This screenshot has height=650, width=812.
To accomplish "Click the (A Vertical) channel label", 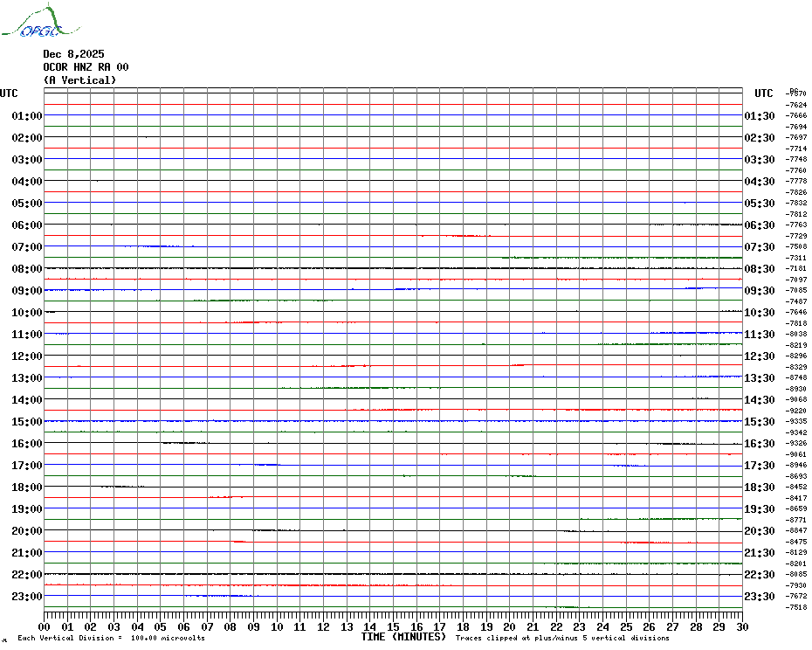I will (79, 80).
